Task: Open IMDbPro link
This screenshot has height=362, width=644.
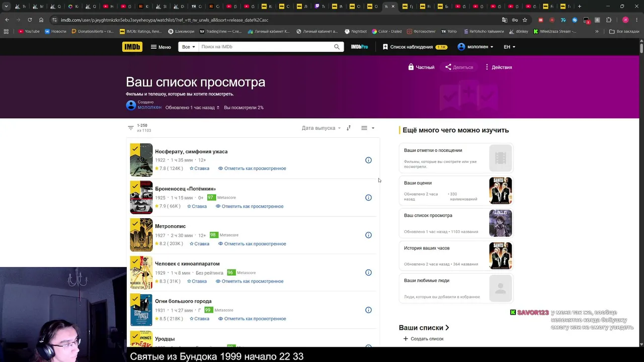Action: point(359,47)
